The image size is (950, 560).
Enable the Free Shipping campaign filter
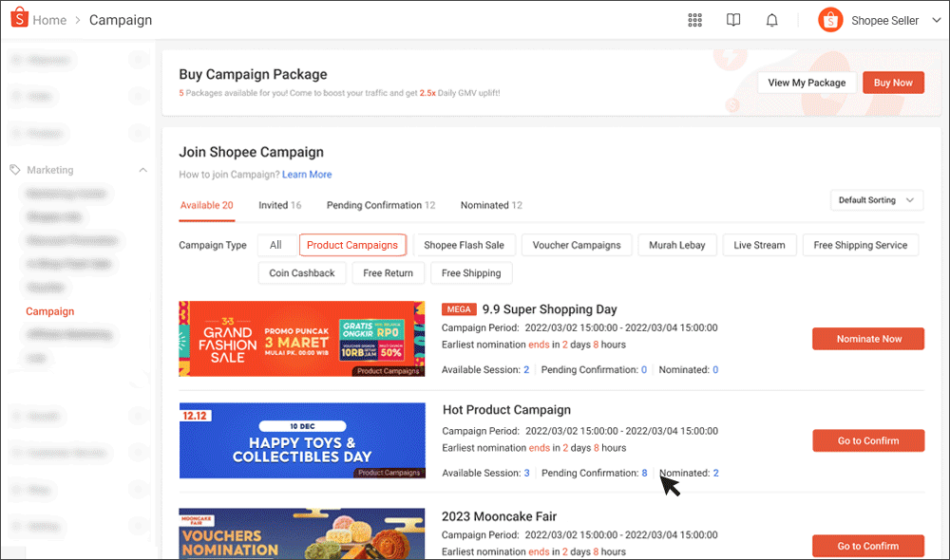click(x=470, y=272)
